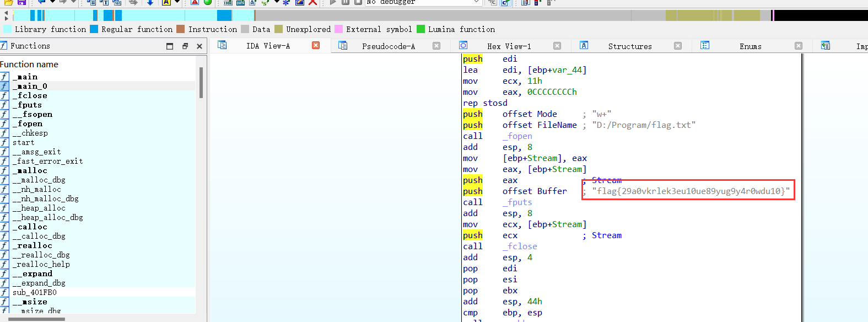Close the Functions panel
Image resolution: width=868 pixels, height=322 pixels.
(200, 46)
